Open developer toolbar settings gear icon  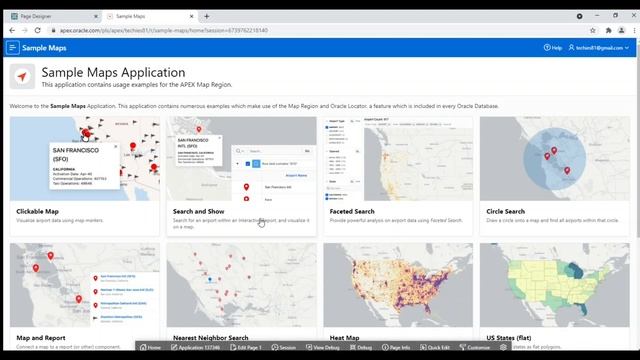tap(503, 347)
